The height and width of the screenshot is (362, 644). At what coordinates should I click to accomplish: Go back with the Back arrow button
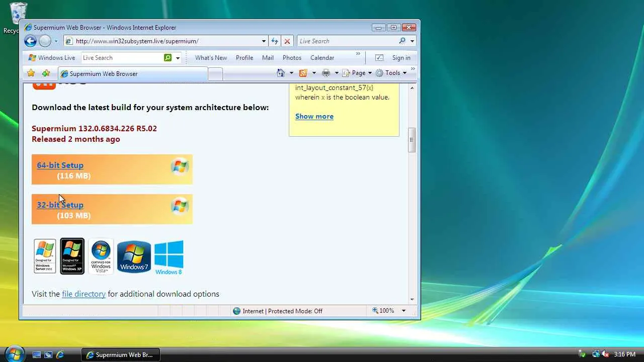tap(31, 41)
